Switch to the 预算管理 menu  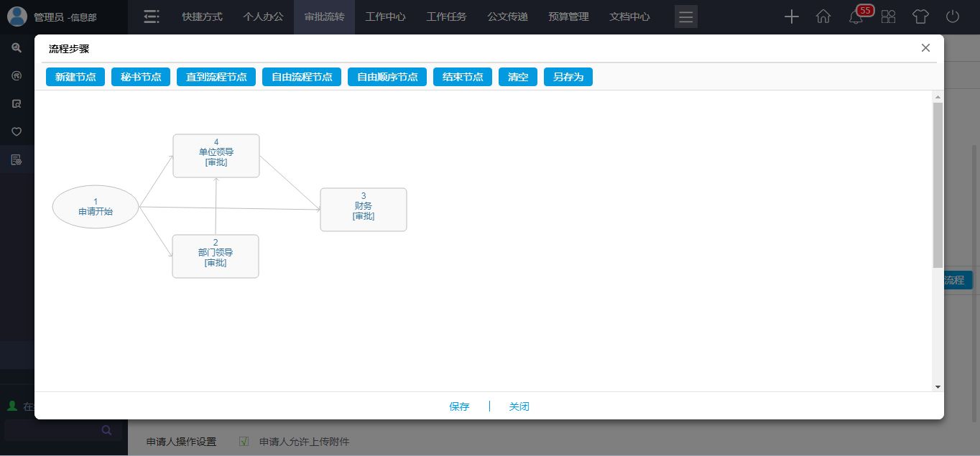pos(568,17)
